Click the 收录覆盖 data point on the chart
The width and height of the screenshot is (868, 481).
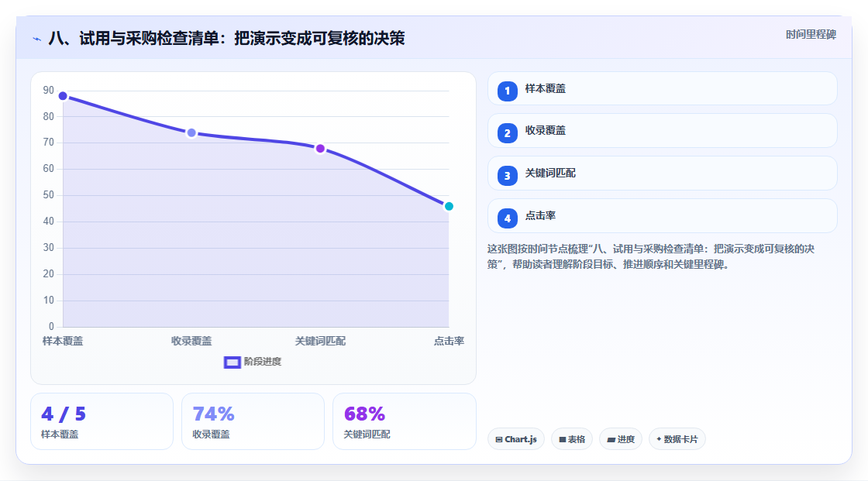[x=191, y=133]
